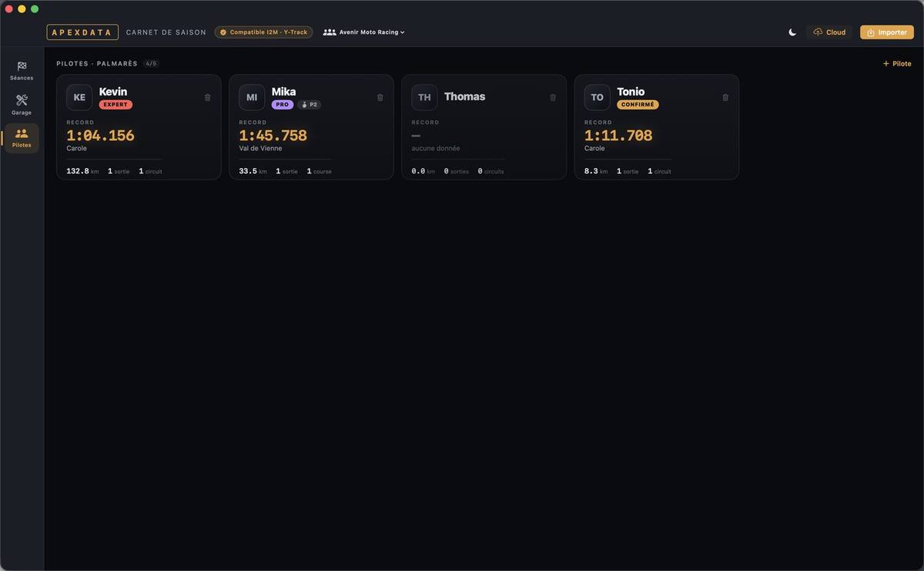Screen dimensions: 924x571
Task: Select Mika's record time 1:45.758
Action: tap(273, 136)
